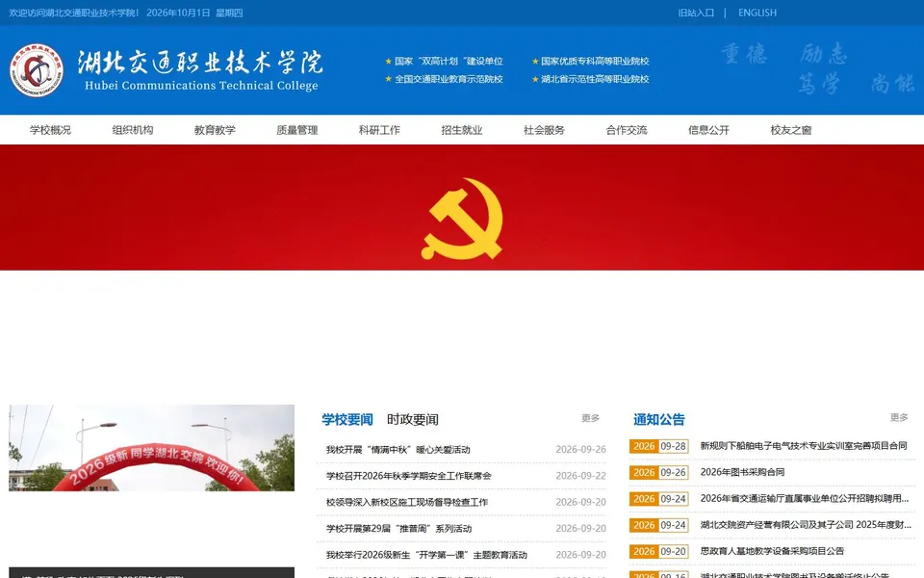
Task: Click the 2026 09-26 date badge
Action: pyautogui.click(x=658, y=472)
